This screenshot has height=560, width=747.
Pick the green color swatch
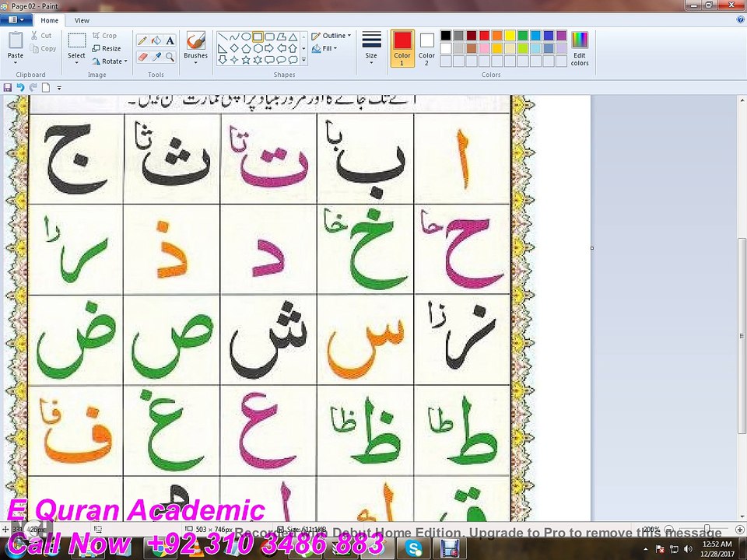point(523,36)
